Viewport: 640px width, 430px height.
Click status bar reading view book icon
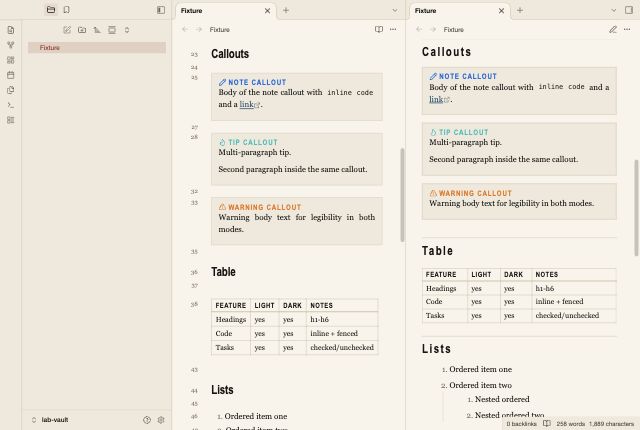547,424
